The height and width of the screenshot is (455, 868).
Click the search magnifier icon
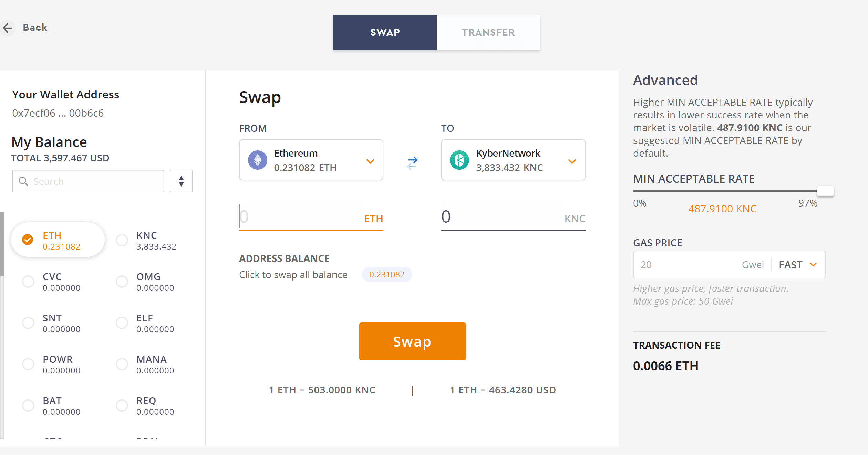pos(23,181)
